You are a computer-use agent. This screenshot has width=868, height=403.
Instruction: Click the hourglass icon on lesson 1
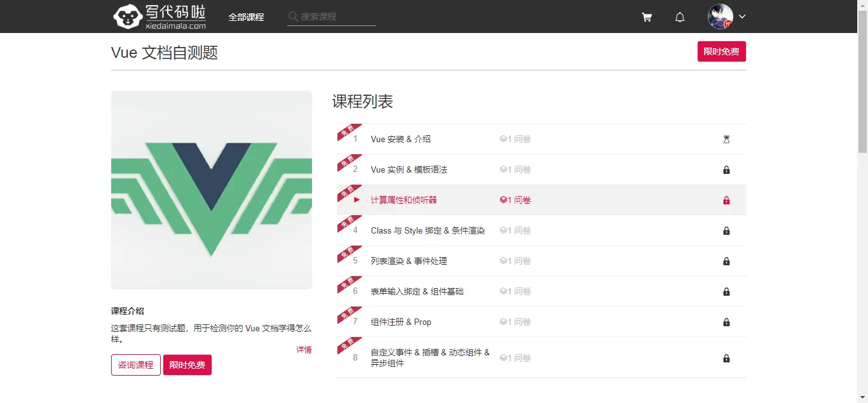pyautogui.click(x=726, y=139)
